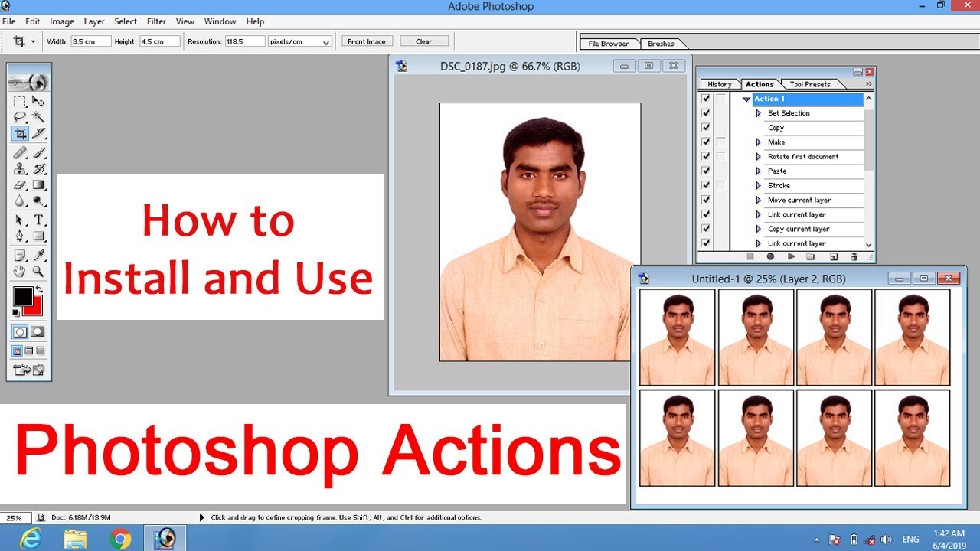The image size is (980, 551).
Task: Select the Rectangular Marquee tool
Action: pyautogui.click(x=20, y=101)
